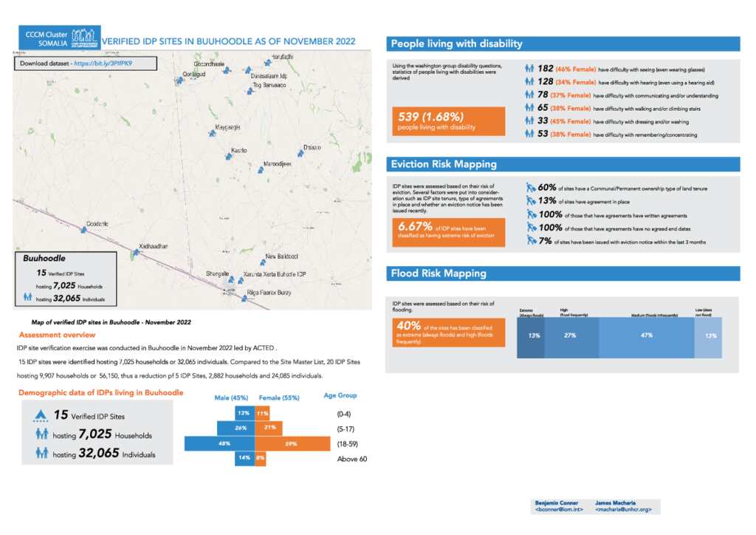Viewport: 756px width, 535px height.
Task: Select the Eviction Risk Mapping header bar
Action: click(x=563, y=164)
